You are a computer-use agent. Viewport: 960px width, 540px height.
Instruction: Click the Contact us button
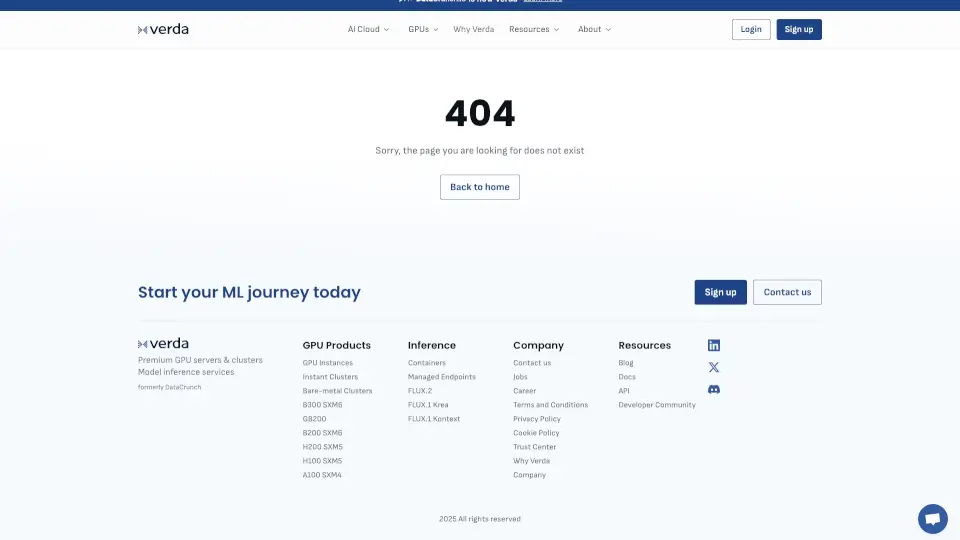787,292
